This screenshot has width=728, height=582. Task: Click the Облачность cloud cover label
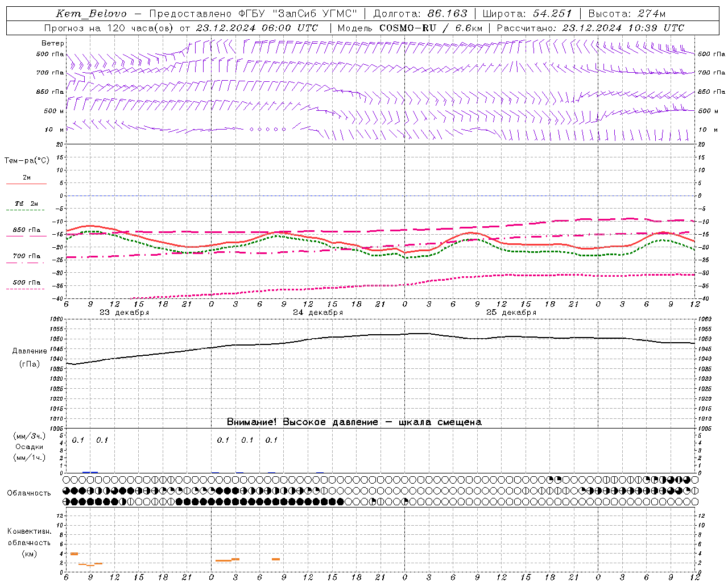coord(29,493)
